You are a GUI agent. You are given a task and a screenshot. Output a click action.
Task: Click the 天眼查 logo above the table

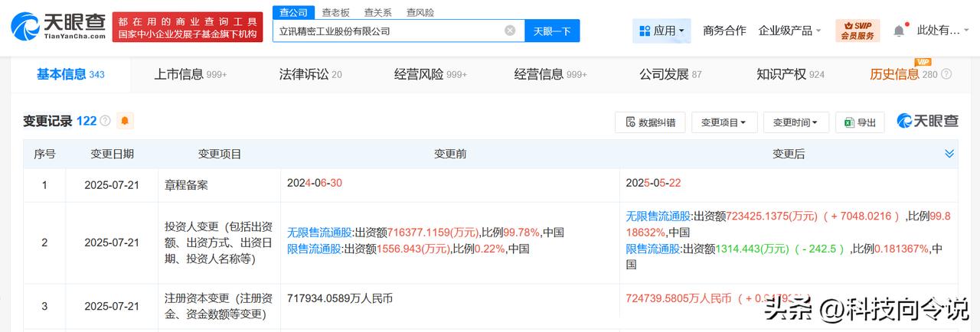pos(927,121)
